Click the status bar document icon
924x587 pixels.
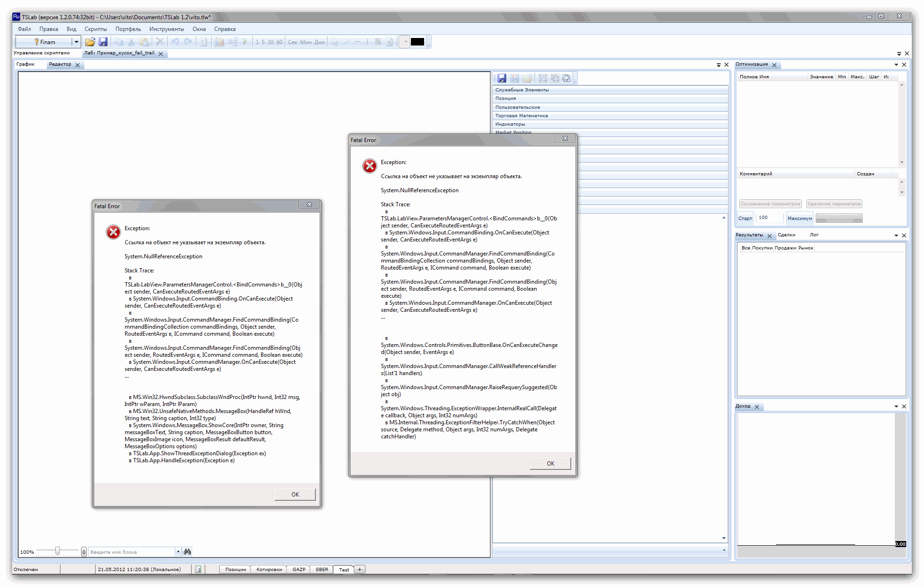[199, 569]
